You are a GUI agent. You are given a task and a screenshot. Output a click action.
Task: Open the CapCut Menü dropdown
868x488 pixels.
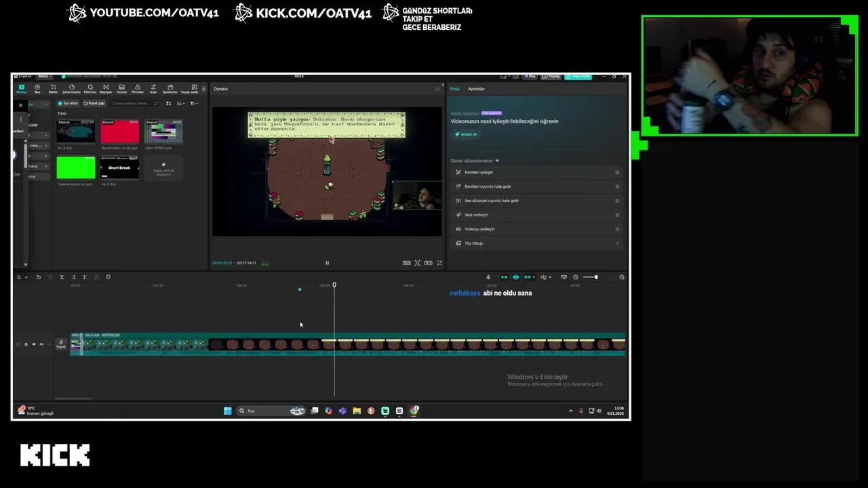coord(44,77)
